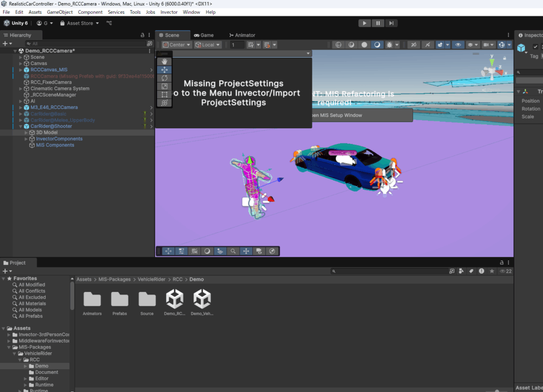Viewport: 543px width, 392px height.
Task: Open the Version Control icon in toolbar
Action: pos(109,23)
